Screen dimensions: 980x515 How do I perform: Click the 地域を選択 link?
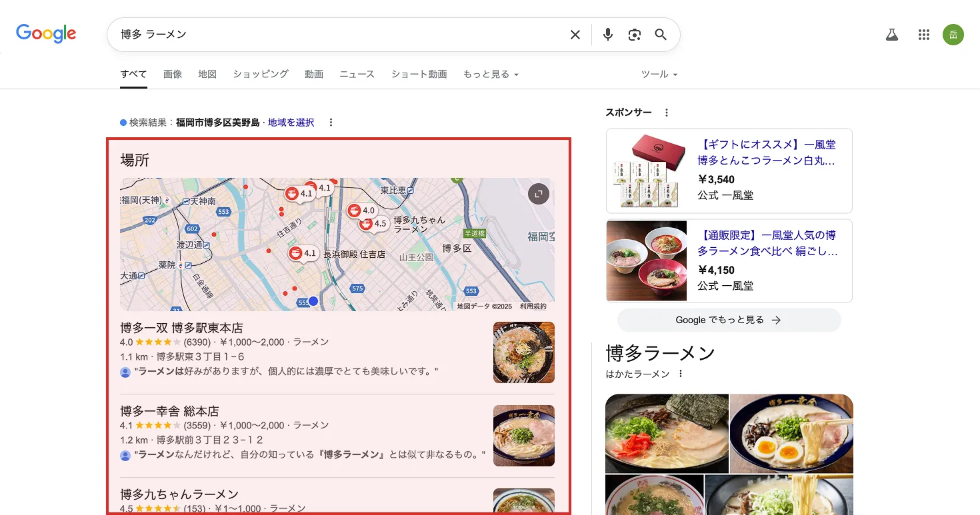(x=291, y=123)
